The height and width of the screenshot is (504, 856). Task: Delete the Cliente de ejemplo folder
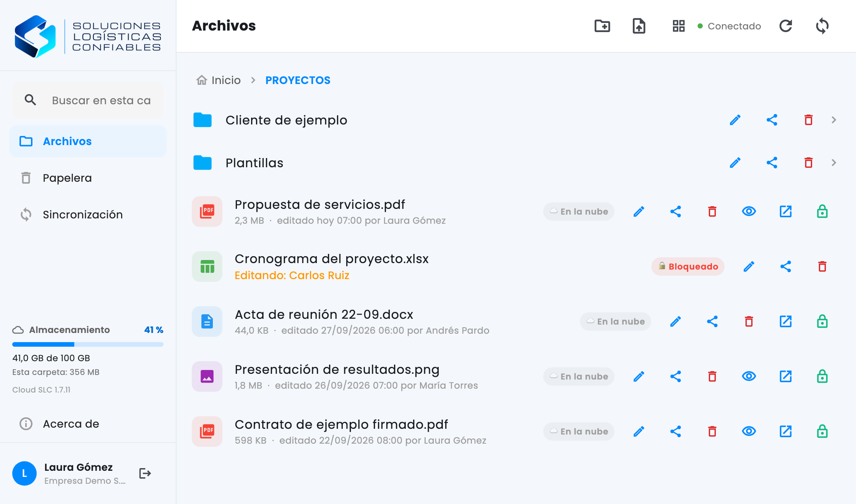pyautogui.click(x=809, y=120)
